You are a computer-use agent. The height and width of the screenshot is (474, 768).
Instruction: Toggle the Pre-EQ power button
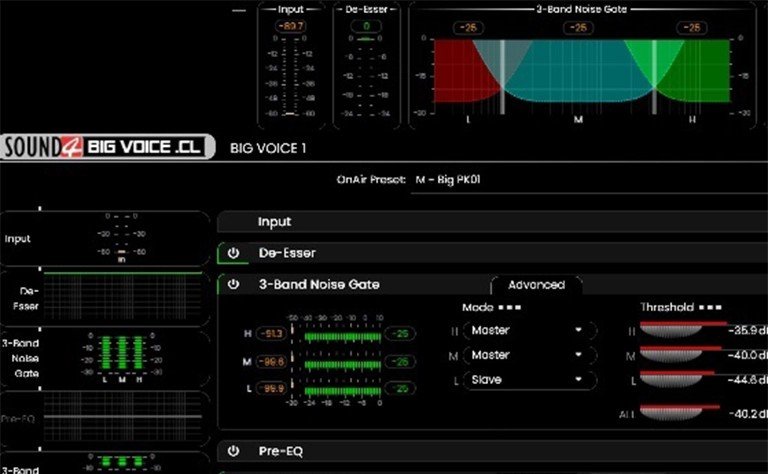(x=233, y=451)
